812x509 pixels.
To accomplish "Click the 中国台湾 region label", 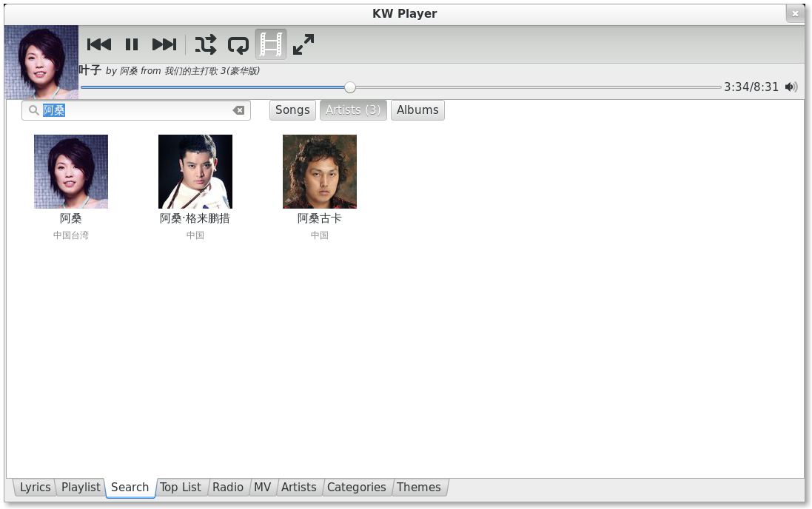I will click(71, 235).
